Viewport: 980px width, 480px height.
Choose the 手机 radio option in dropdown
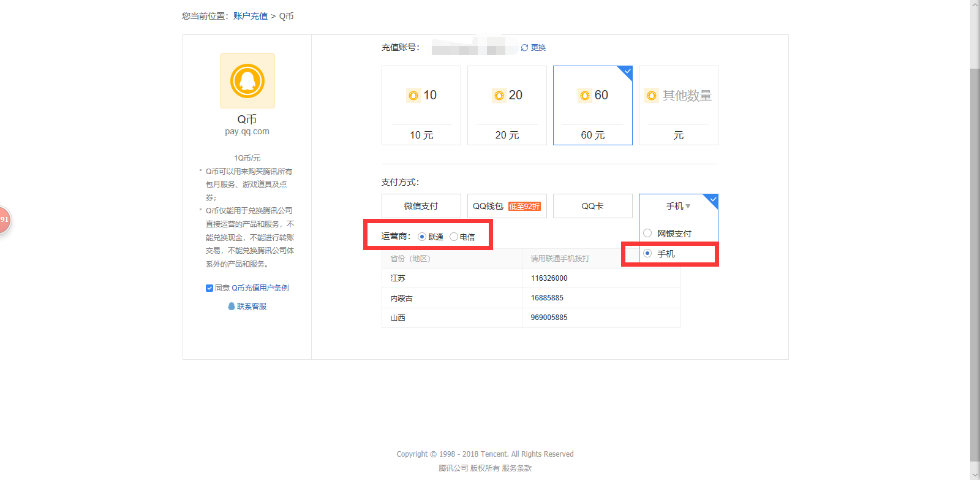point(647,253)
